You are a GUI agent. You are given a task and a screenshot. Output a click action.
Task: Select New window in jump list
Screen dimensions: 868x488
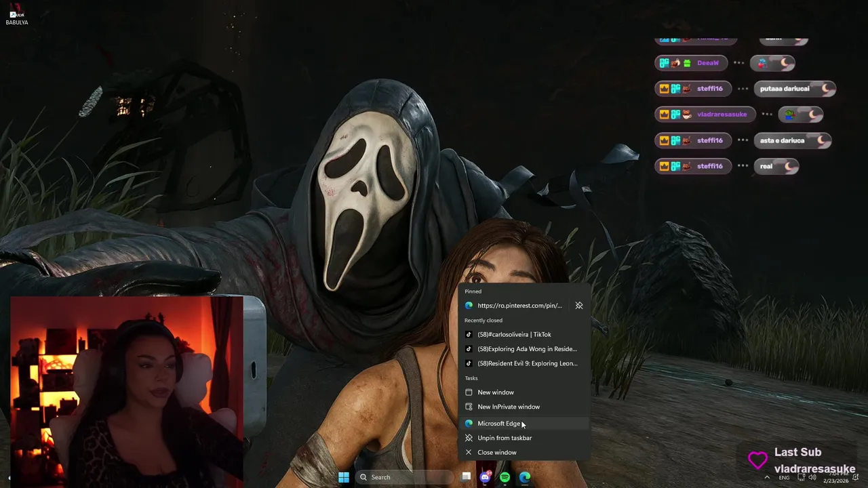[523, 392]
